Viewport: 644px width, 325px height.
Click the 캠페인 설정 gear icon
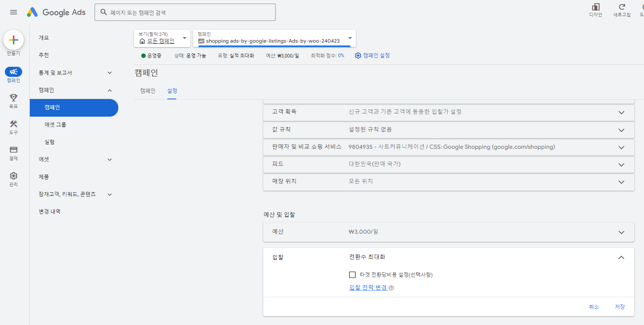[x=358, y=56]
